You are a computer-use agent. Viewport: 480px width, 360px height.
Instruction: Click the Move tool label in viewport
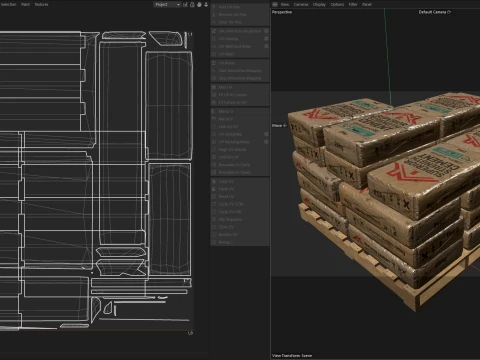coord(279,125)
